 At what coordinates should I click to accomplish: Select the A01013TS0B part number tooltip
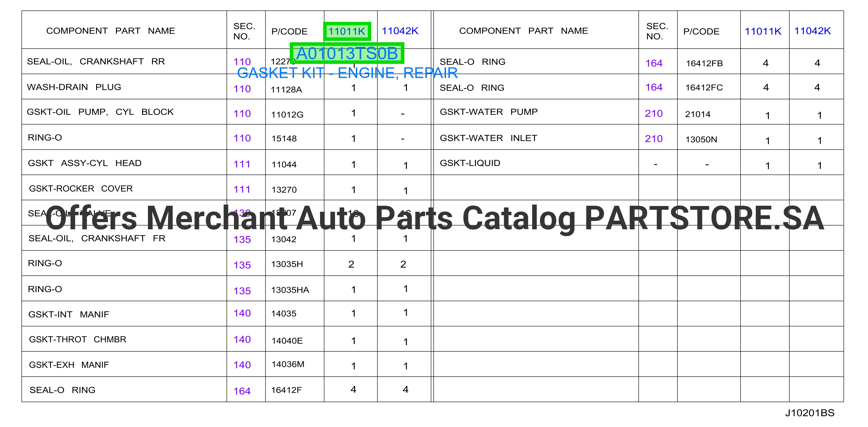(347, 53)
